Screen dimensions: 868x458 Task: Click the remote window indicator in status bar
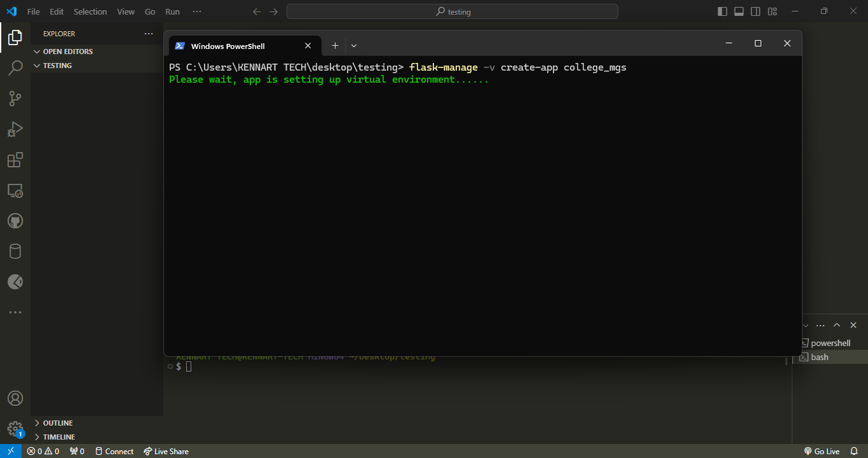pos(11,451)
